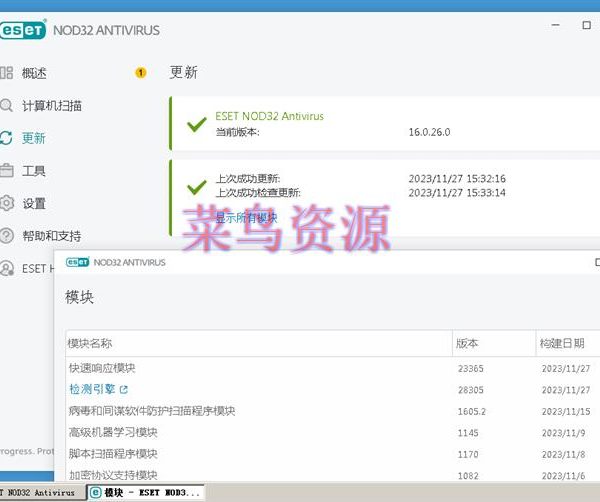Click the Update (更新) refresh icon
Viewport: 600px width, 502px height.
[7, 138]
